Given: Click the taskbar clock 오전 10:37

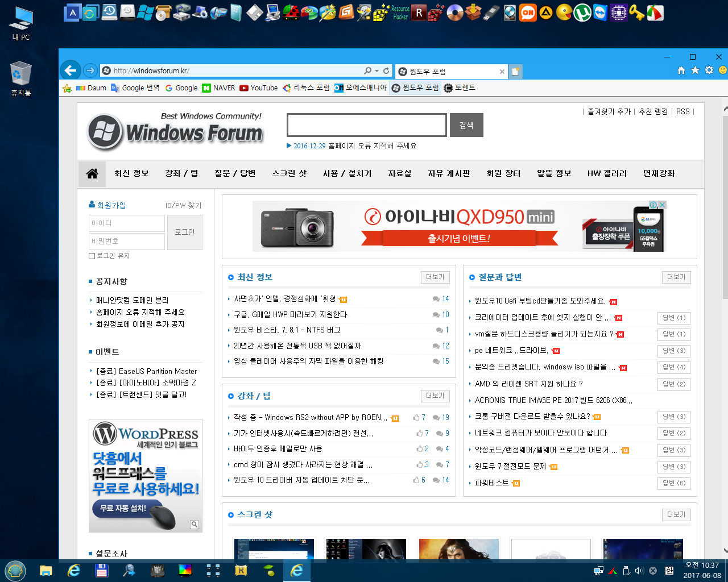Looking at the screenshot, I should click(702, 570).
